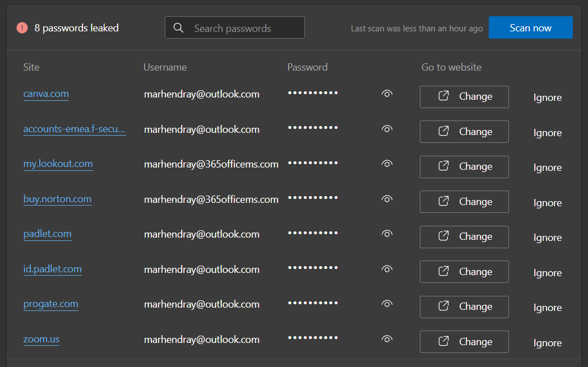
Task: Show the buy.norton.com password
Action: [386, 199]
